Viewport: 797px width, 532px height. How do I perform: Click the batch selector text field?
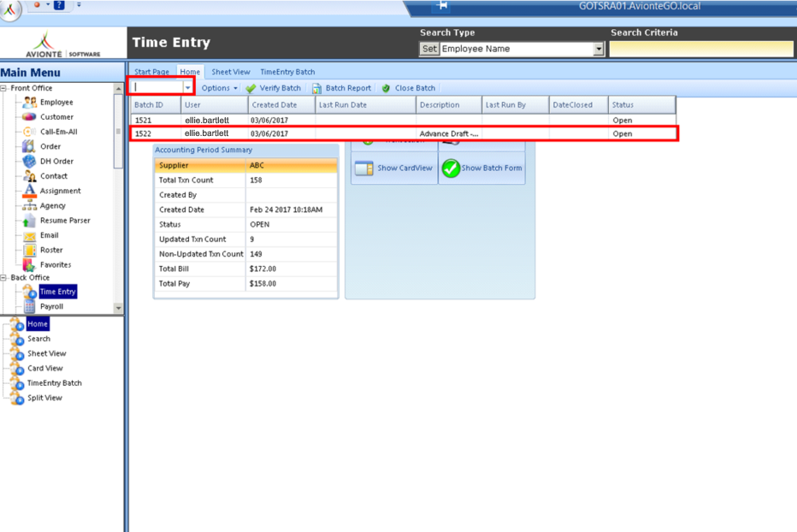157,87
